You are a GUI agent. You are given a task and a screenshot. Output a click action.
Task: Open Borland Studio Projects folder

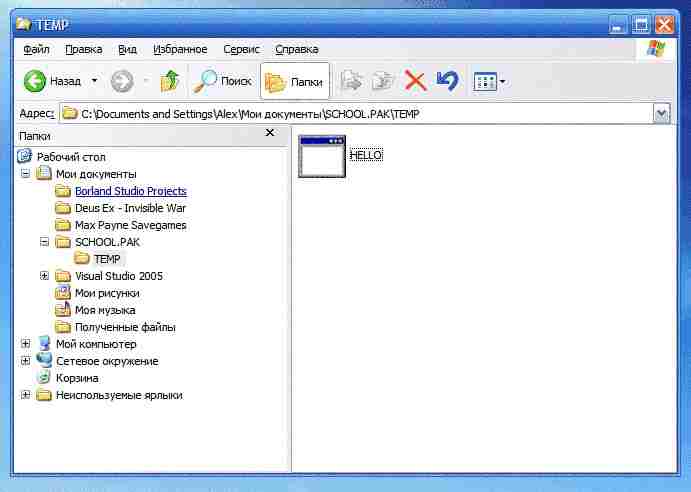tap(130, 191)
